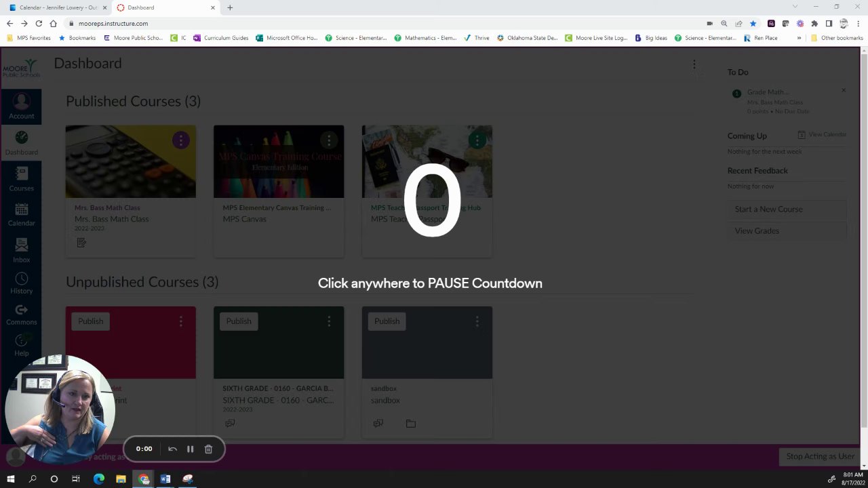Screen dimensions: 868x488
Task: Click MPS Canvas Training crayons thumbnail
Action: click(x=279, y=161)
